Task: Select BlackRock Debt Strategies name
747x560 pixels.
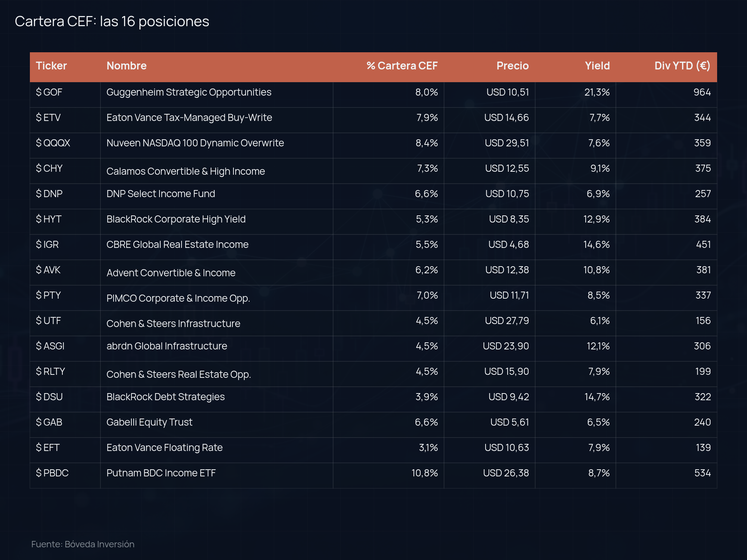Action: (x=165, y=397)
